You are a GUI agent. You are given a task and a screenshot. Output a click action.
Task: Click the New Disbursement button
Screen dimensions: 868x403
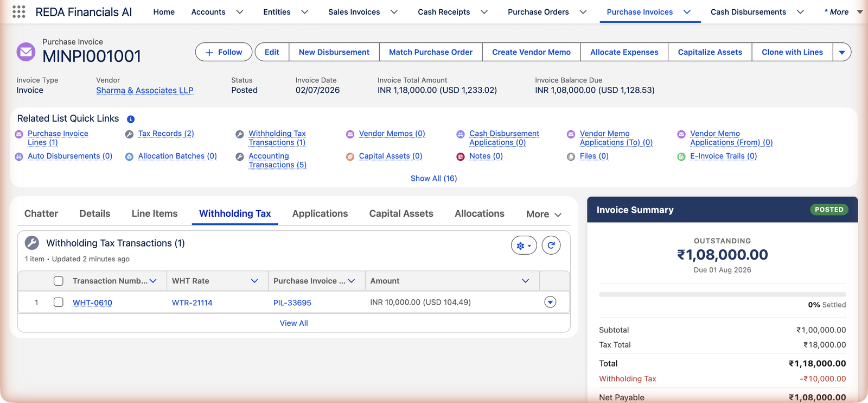click(334, 52)
